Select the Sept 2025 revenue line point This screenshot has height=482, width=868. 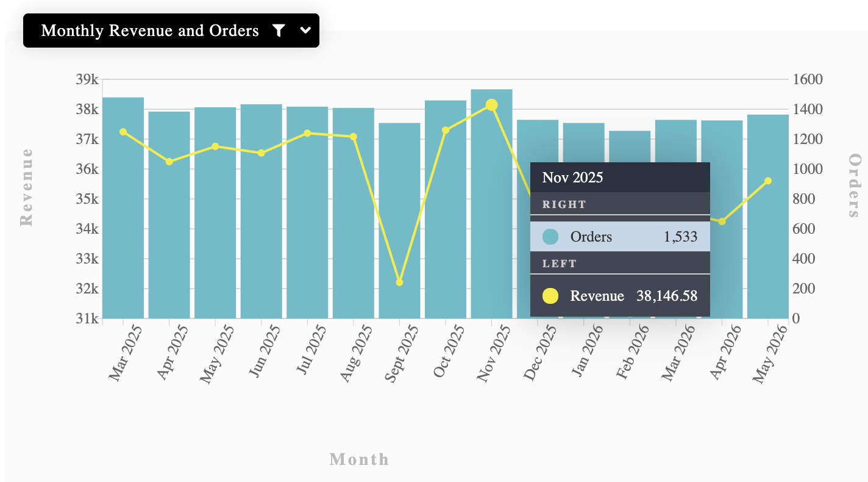399,282
